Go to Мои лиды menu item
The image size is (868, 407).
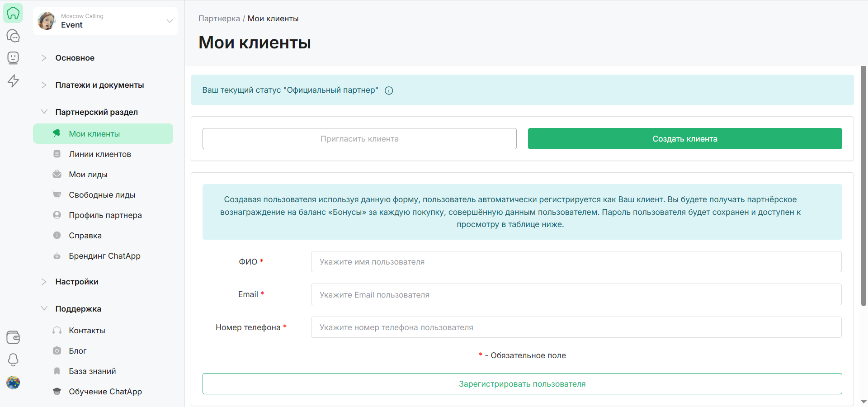point(88,175)
